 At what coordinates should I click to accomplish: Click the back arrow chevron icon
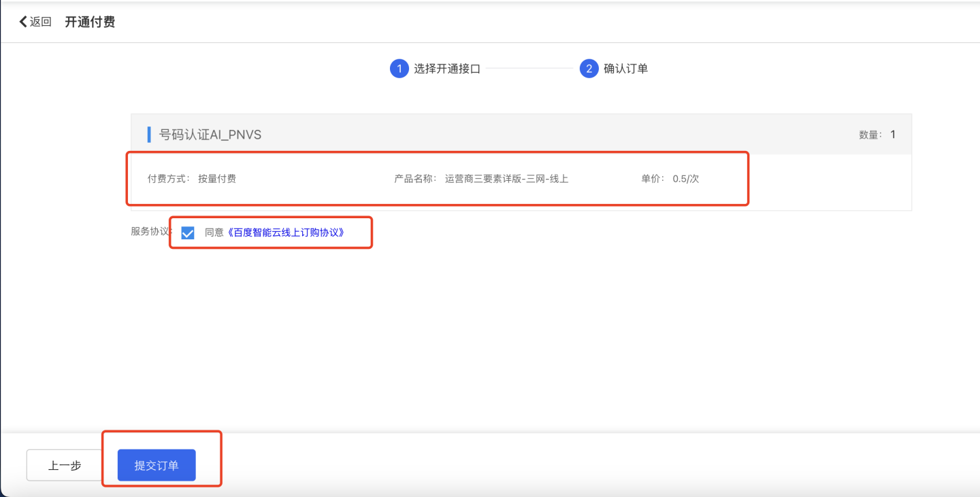(23, 22)
